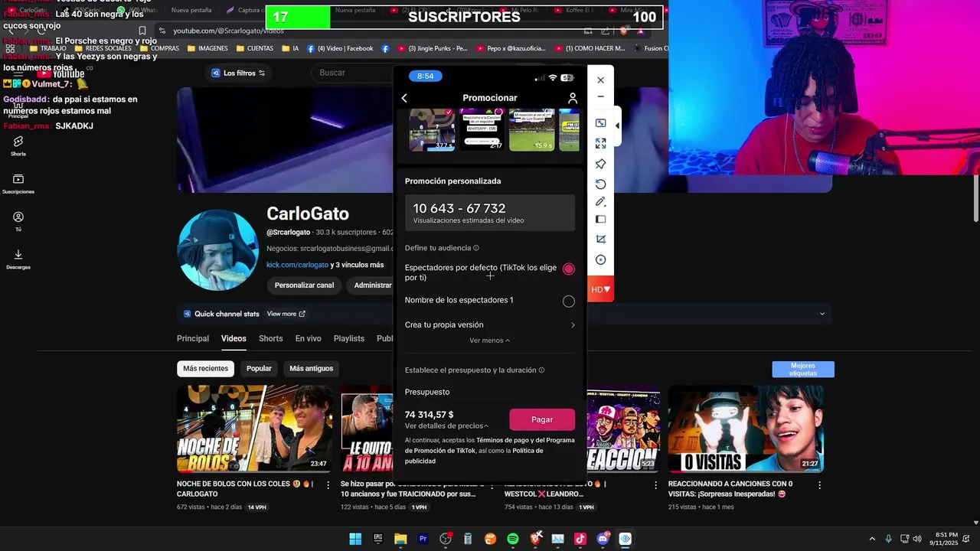Open Spotify from taskbar

(x=513, y=539)
